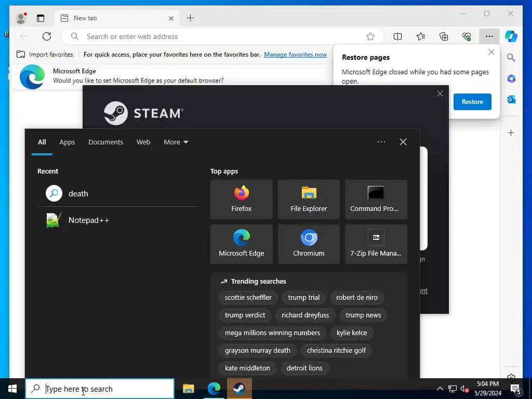Open 7-Zip File Manager tile

[376, 244]
